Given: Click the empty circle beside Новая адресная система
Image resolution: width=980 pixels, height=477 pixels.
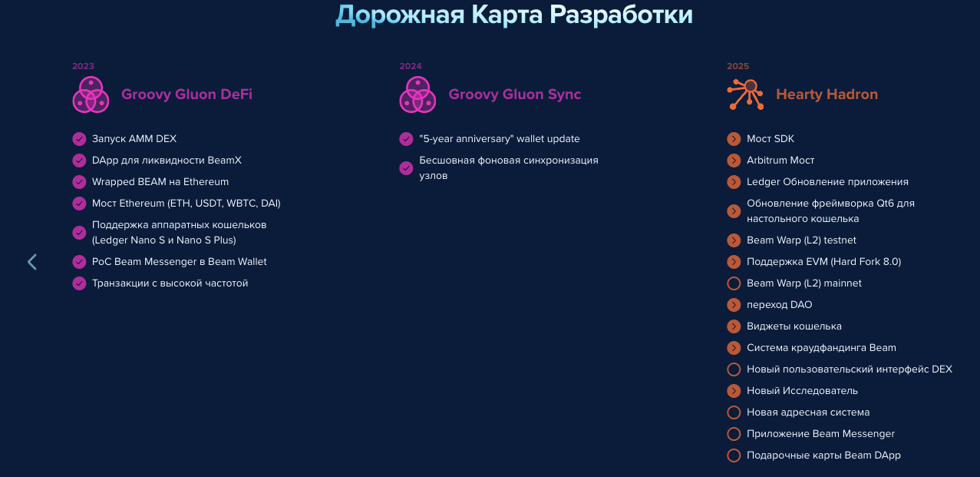Looking at the screenshot, I should [x=734, y=412].
